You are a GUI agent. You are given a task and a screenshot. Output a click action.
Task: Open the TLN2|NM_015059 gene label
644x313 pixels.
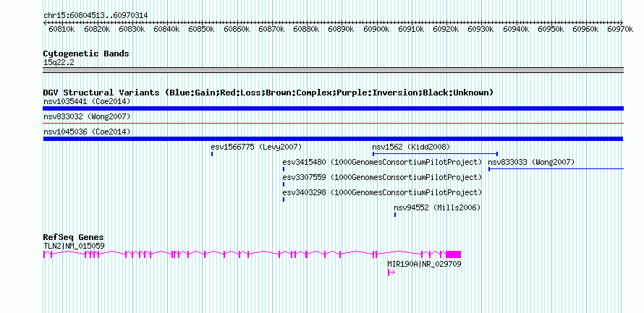click(74, 246)
